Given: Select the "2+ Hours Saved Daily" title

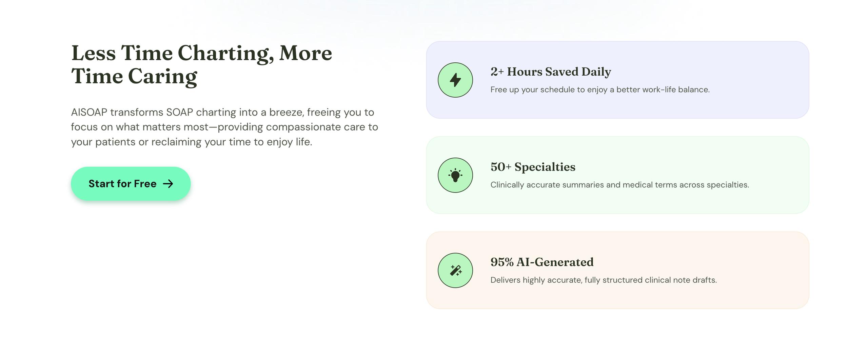Looking at the screenshot, I should [551, 72].
